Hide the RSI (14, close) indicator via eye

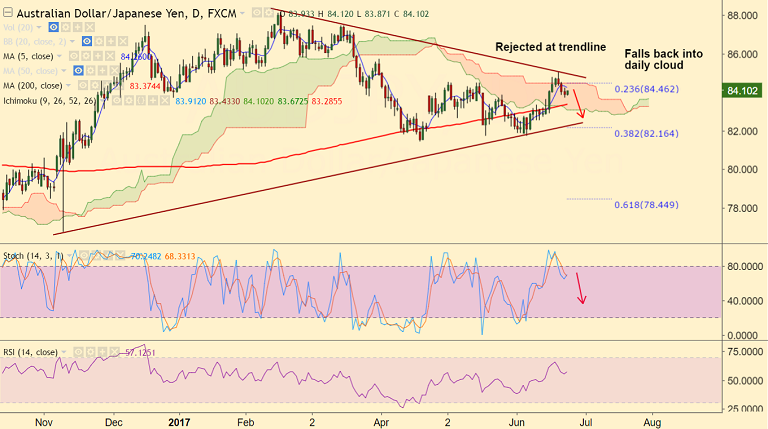coord(78,352)
